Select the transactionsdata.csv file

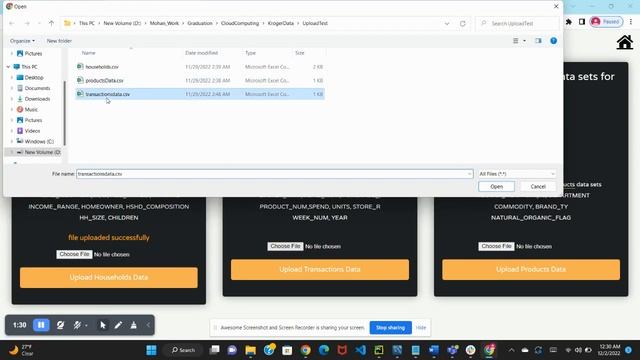200,94
